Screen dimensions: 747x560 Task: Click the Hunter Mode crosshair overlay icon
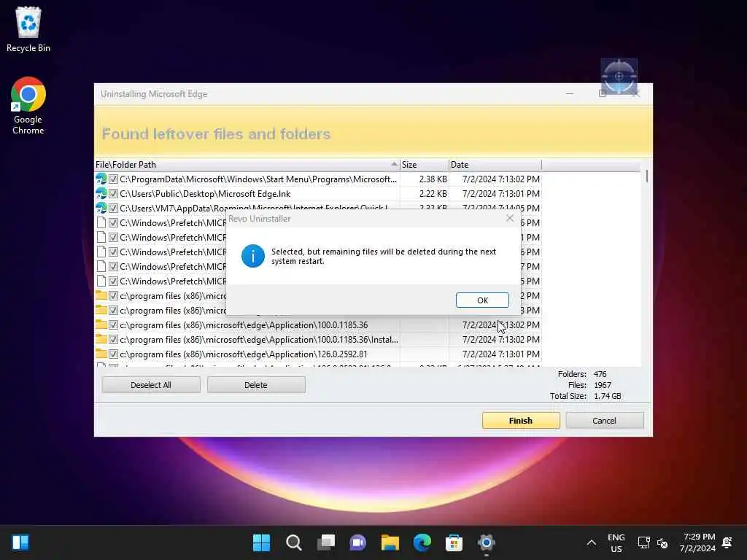point(619,76)
